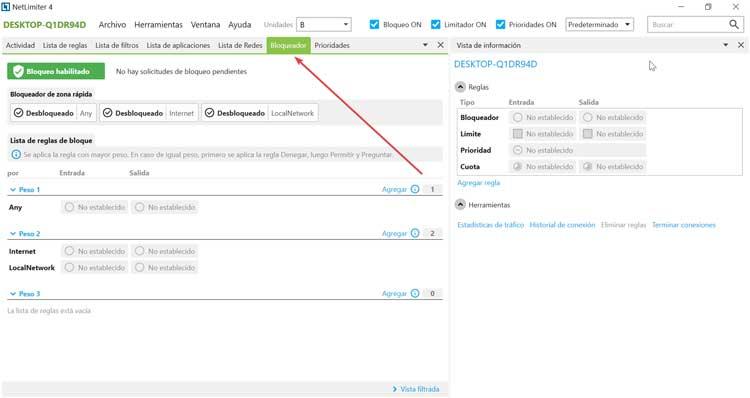
Task: Toggle the Desbloqueado Any quick zone blocker
Action: (53, 113)
